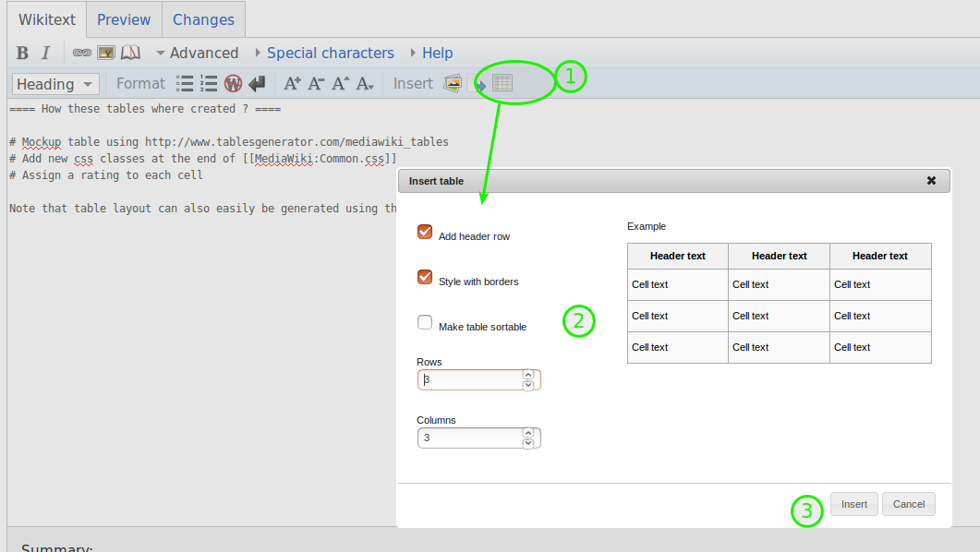Disable Style with borders option
The image size is (980, 552).
(x=425, y=277)
